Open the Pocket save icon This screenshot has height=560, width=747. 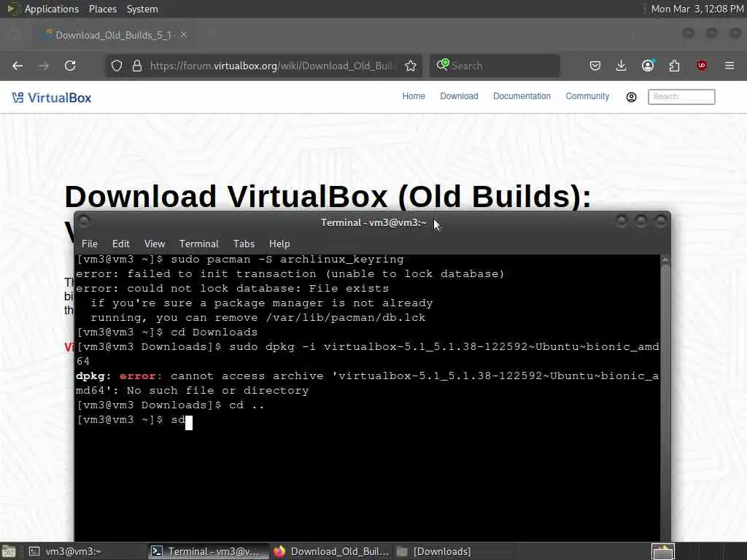(595, 66)
